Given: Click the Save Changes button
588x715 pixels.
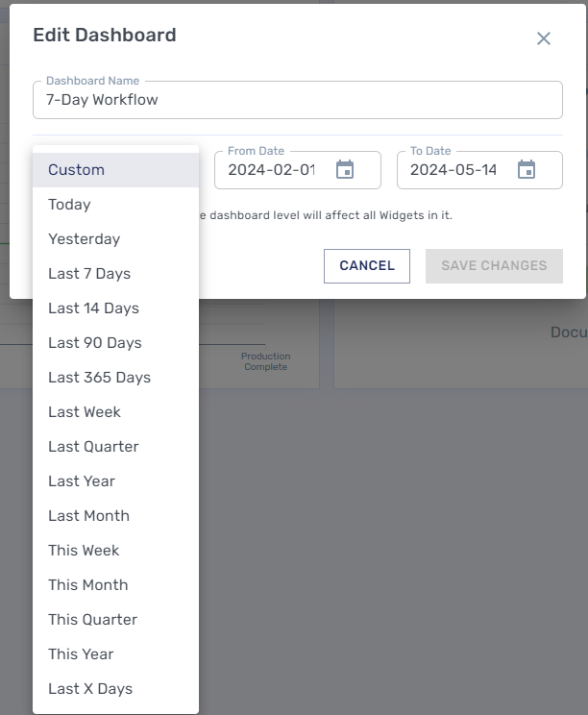Looking at the screenshot, I should pos(494,266).
